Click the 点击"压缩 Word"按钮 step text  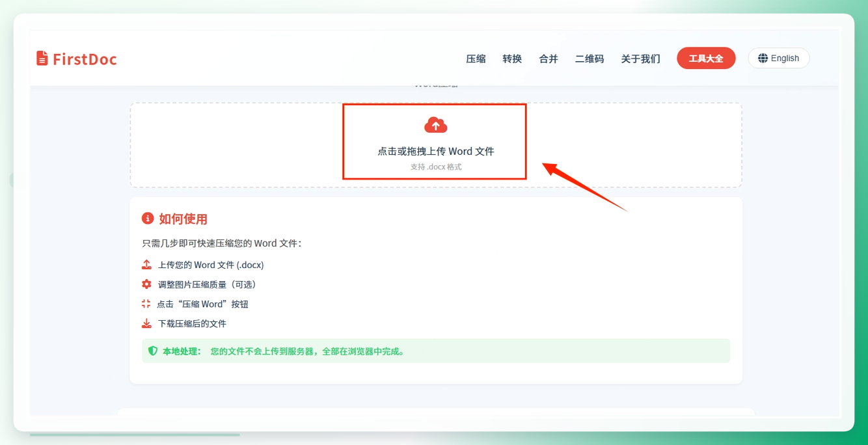[x=202, y=304]
